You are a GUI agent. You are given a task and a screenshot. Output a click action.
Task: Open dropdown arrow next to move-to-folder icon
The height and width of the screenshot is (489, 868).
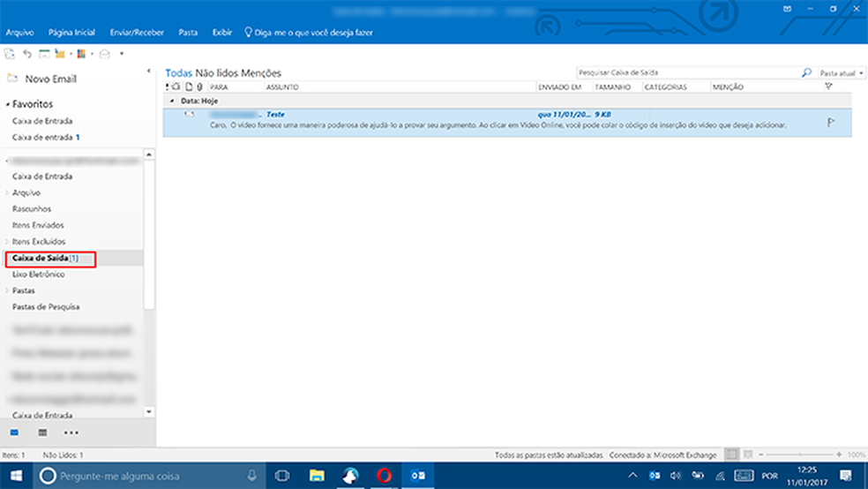click(71, 54)
